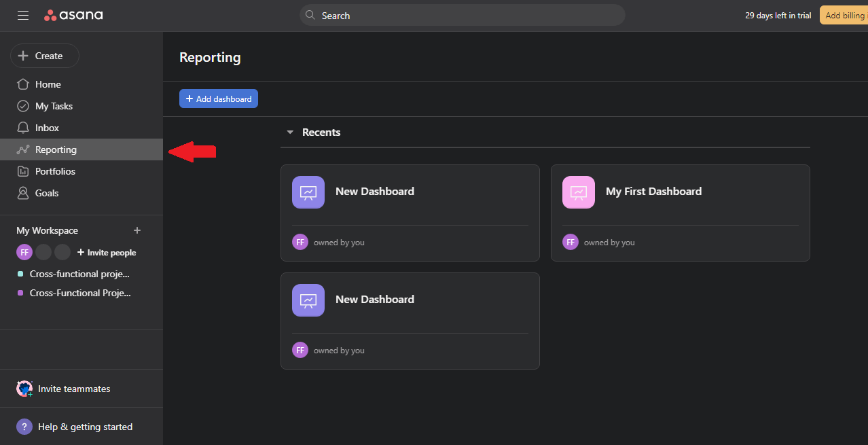The image size is (868, 445).
Task: Click the owner avatar on My First Dashboard
Action: pyautogui.click(x=570, y=241)
